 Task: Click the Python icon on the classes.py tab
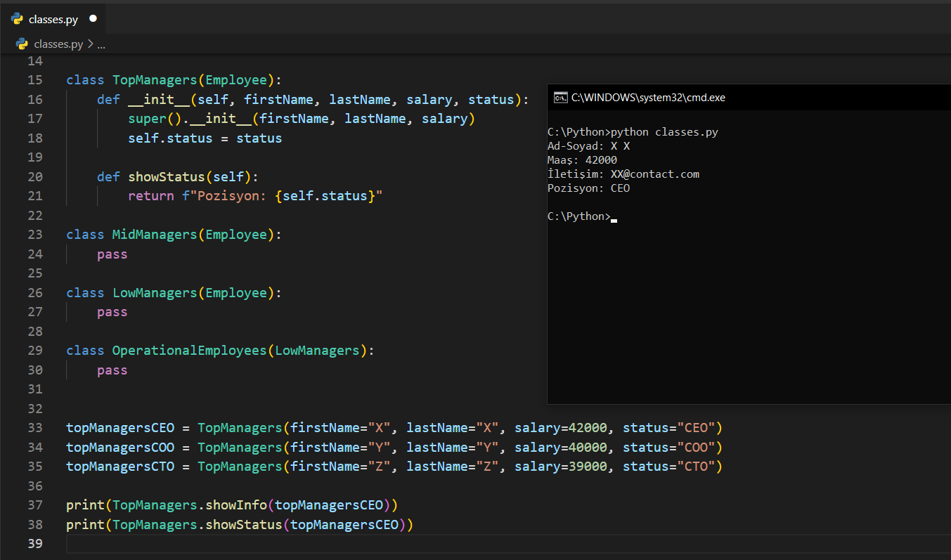point(18,19)
